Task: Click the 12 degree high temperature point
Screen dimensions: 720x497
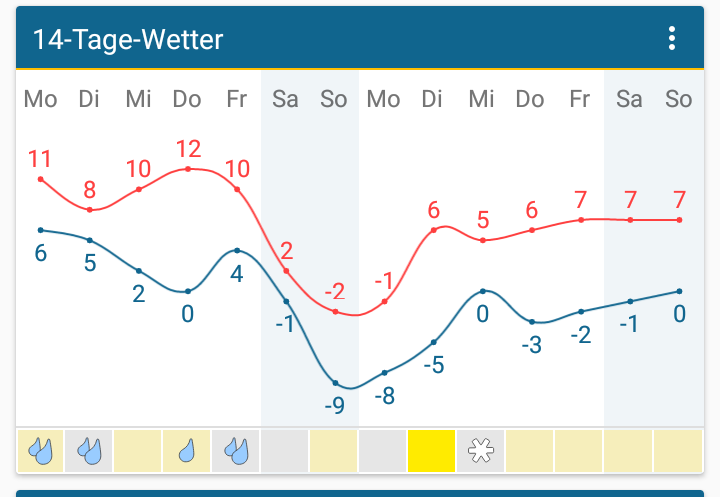Action: coord(188,169)
